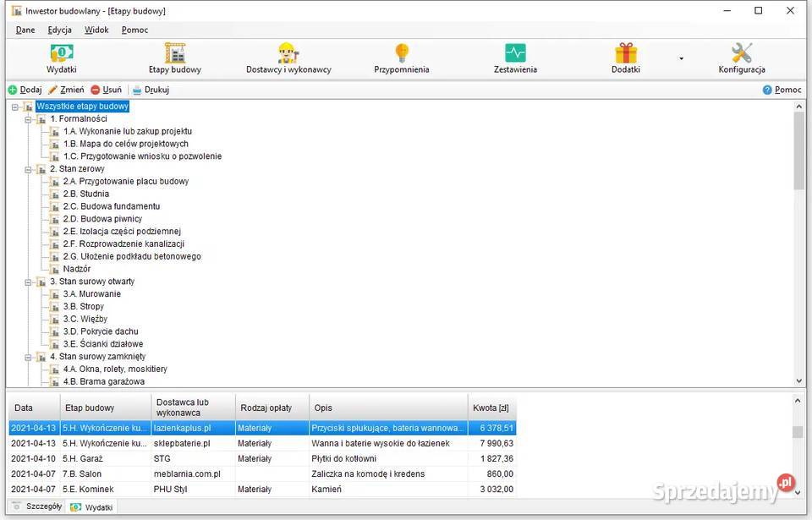This screenshot has width=812, height=520.
Task: Collapse the 2. Stan zerowy branch
Action: [28, 169]
